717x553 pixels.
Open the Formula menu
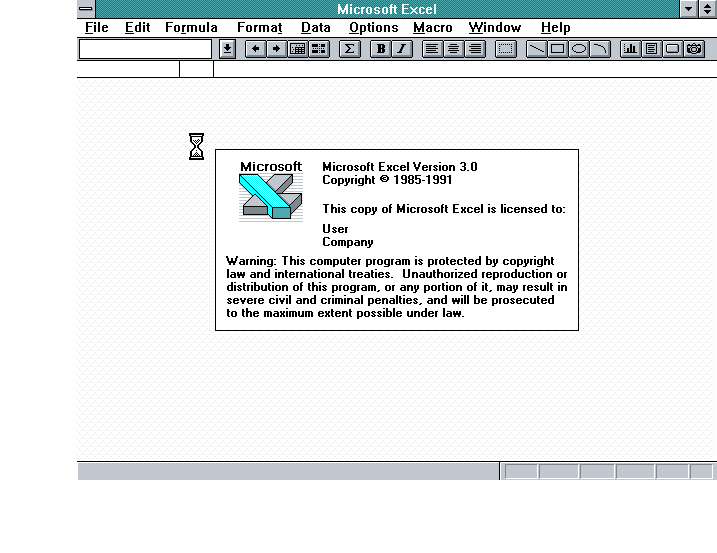[191, 27]
